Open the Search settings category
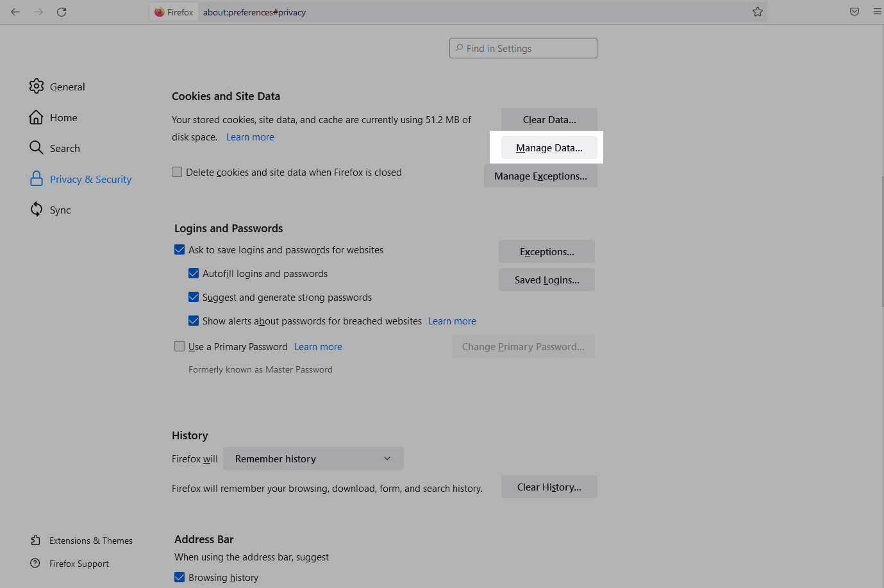This screenshot has height=588, width=884. coord(65,148)
